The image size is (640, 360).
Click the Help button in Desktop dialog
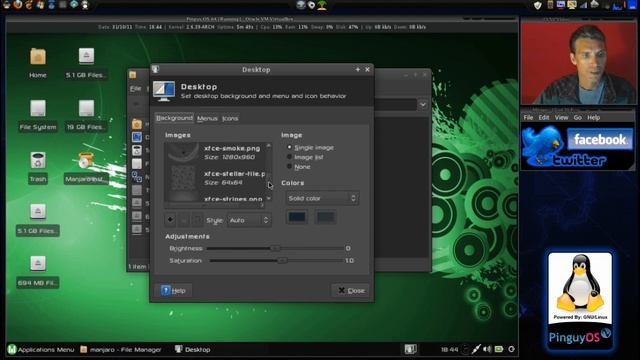(x=173, y=290)
